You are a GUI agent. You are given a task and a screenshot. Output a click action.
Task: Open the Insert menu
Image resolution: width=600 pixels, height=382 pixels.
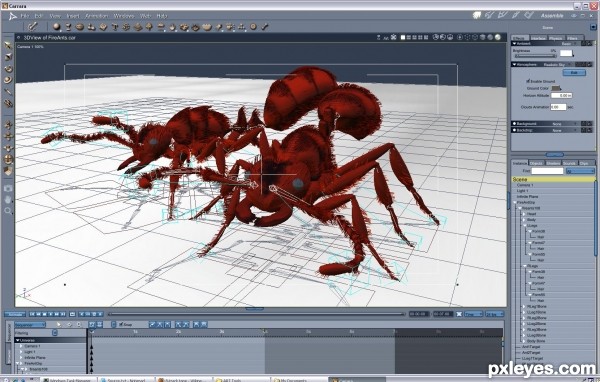coord(73,16)
